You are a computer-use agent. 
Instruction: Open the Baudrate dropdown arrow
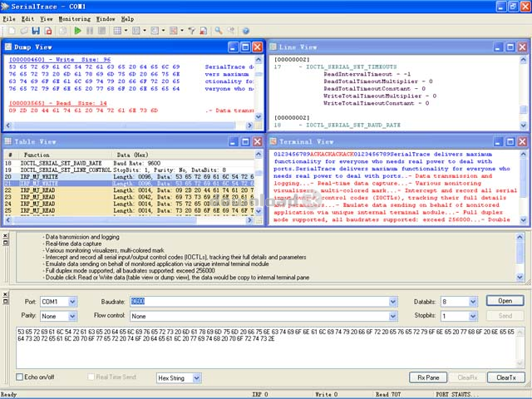(393, 302)
